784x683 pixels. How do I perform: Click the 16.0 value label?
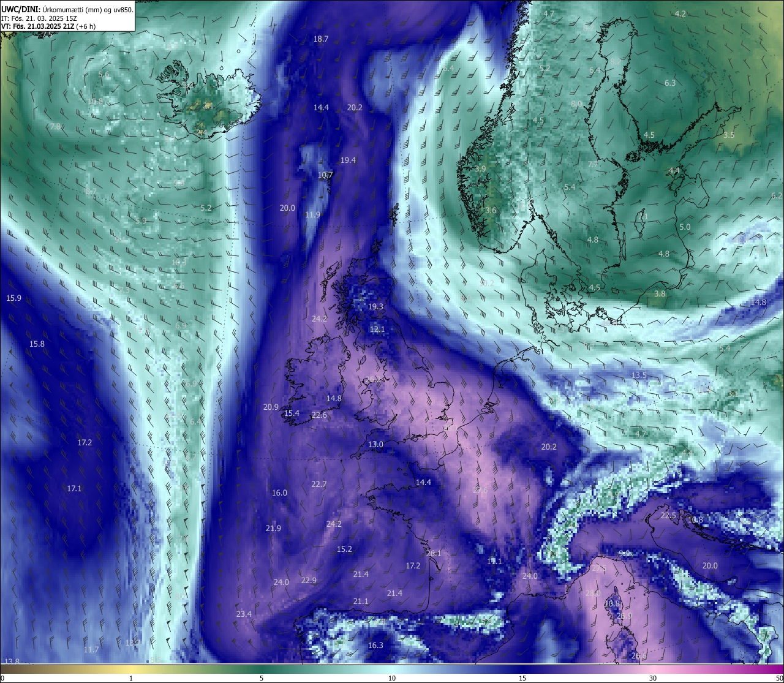pyautogui.click(x=279, y=493)
